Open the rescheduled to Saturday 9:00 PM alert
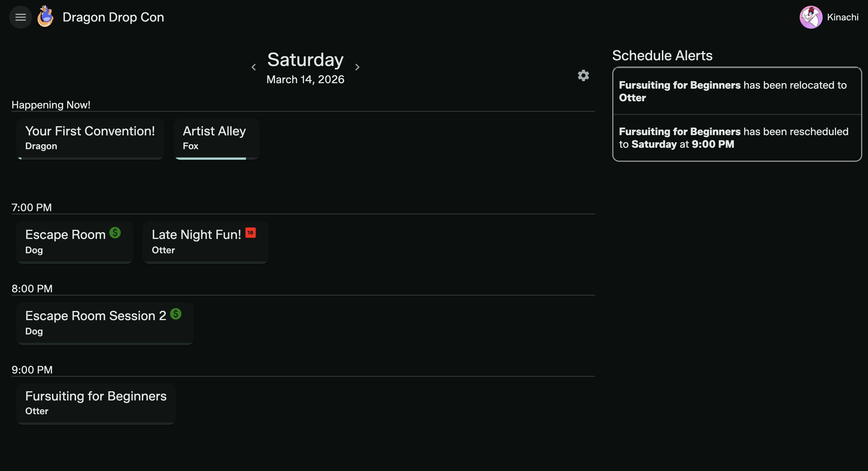This screenshot has width=868, height=471. coord(737,138)
